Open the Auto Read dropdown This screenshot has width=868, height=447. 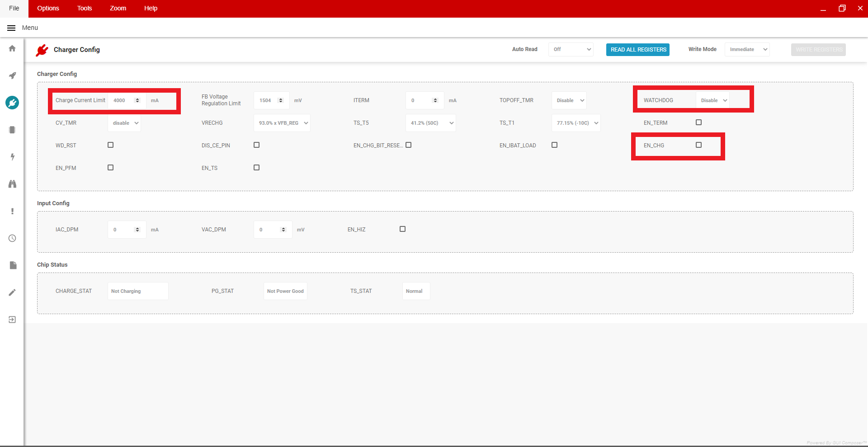pos(571,50)
